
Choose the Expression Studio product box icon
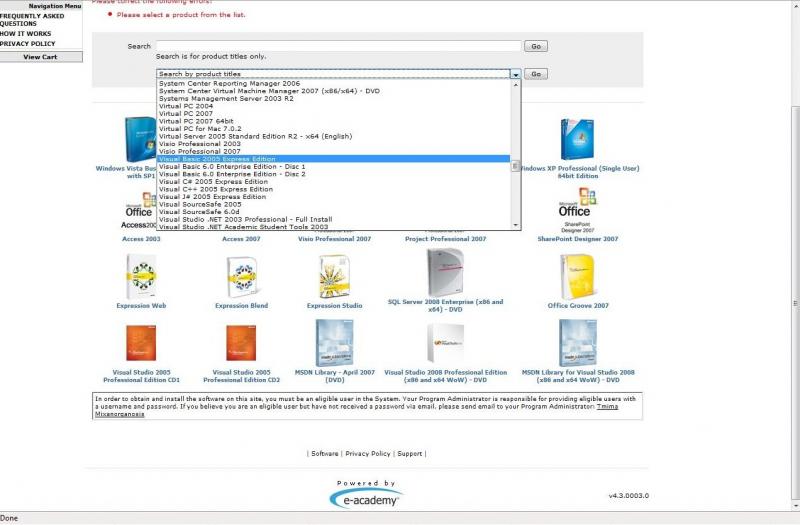click(335, 277)
